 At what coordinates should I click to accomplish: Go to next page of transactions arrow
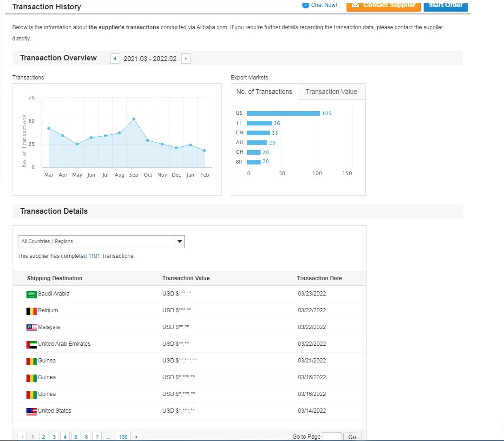coord(137,437)
